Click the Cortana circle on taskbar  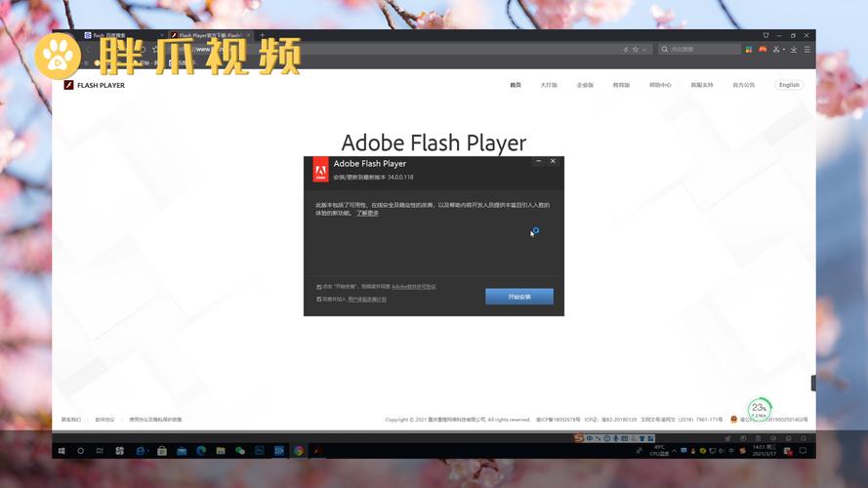point(80,451)
